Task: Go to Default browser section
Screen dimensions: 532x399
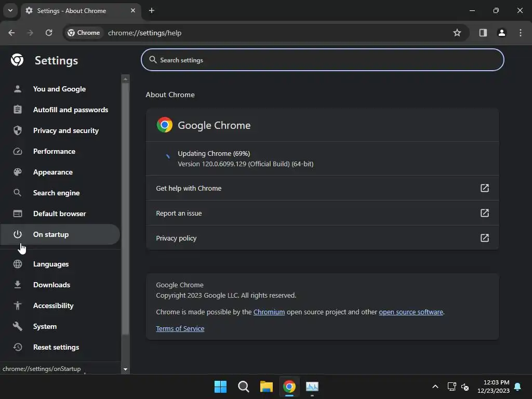Action: (x=59, y=214)
